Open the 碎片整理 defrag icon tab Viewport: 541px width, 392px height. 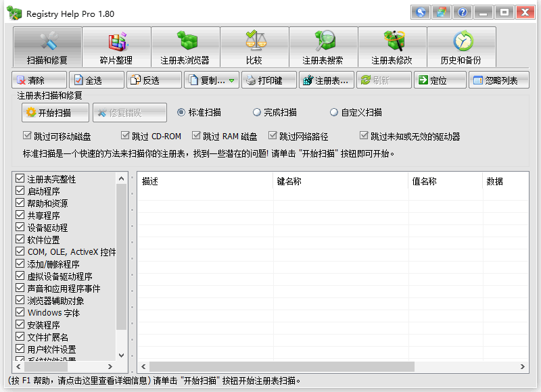click(x=116, y=47)
